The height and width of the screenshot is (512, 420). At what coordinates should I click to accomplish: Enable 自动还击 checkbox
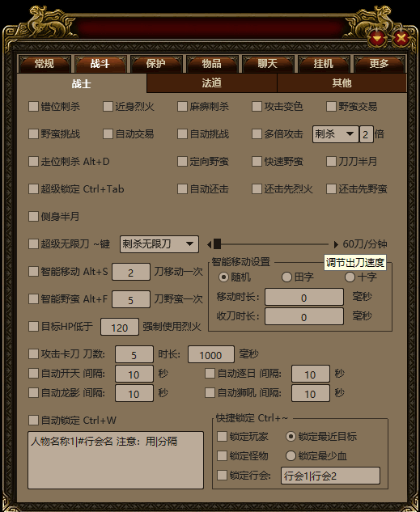(182, 188)
